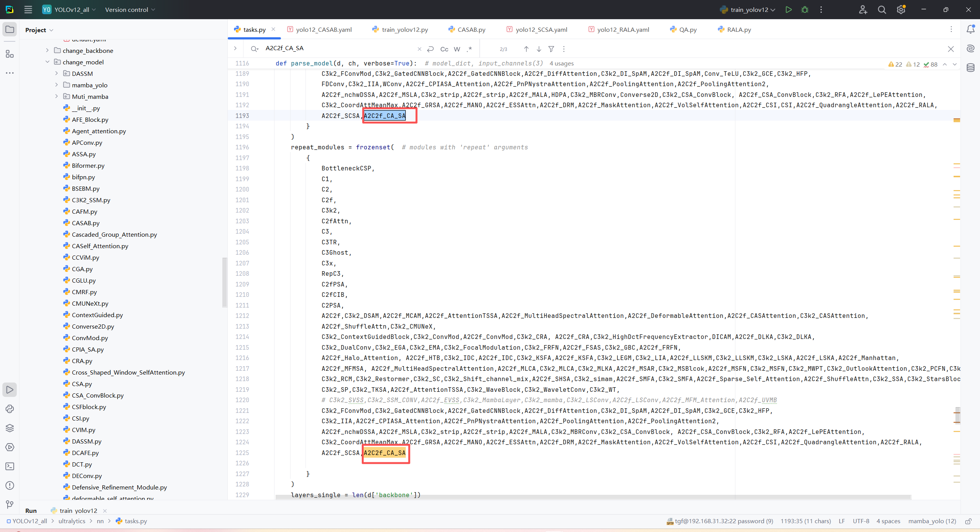Screen dimensions: 980x532
Task: Open the Problems tool window icon
Action: (10, 485)
